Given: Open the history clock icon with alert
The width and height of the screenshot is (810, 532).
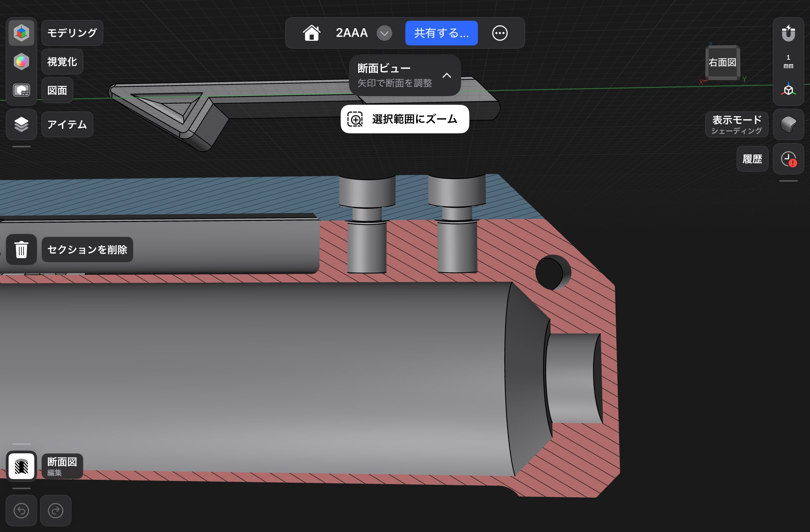Looking at the screenshot, I should click(788, 159).
